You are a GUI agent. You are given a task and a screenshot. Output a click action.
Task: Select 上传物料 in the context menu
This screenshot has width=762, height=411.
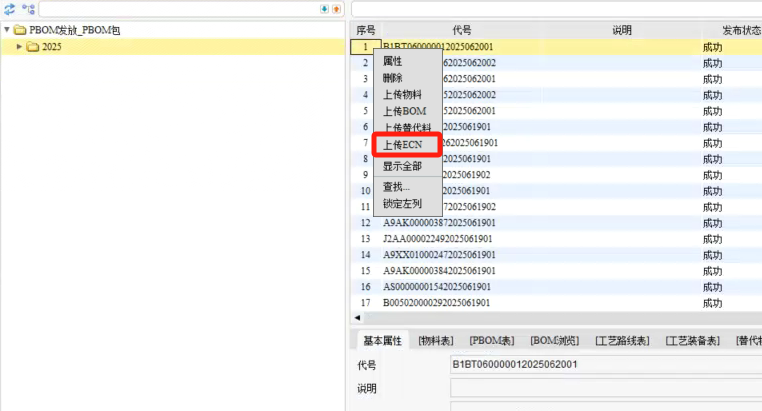click(402, 94)
